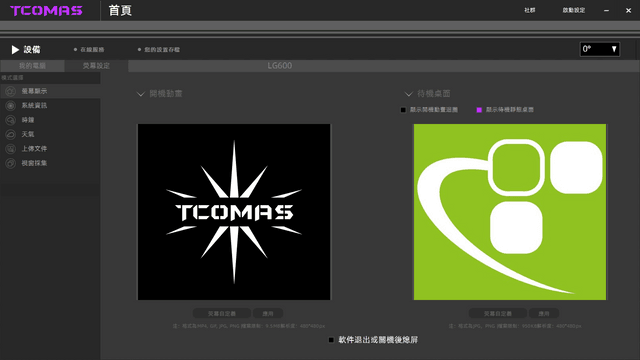This screenshot has width=640, height=360.
Task: Select the 在線服務 radio option
Action: (76, 50)
